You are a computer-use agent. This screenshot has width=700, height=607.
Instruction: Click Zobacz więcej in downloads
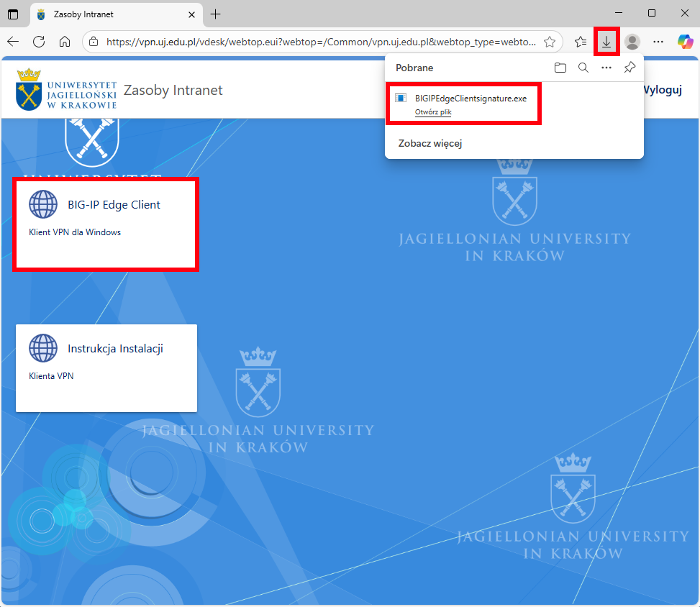(430, 143)
